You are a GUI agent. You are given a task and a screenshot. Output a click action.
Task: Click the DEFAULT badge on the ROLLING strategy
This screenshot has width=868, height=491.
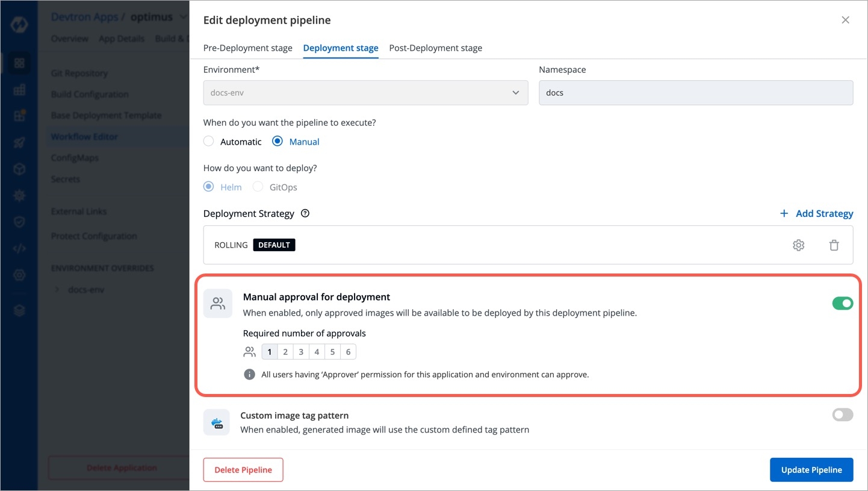[x=274, y=245]
